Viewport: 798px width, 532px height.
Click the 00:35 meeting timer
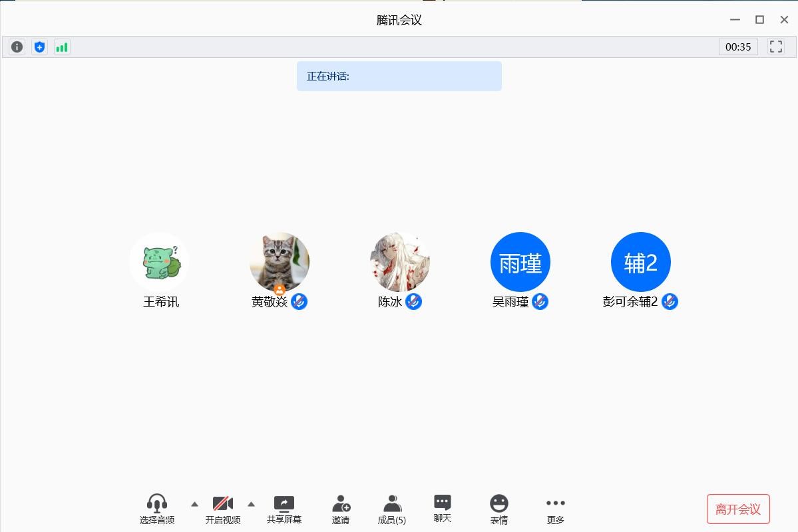coord(738,47)
